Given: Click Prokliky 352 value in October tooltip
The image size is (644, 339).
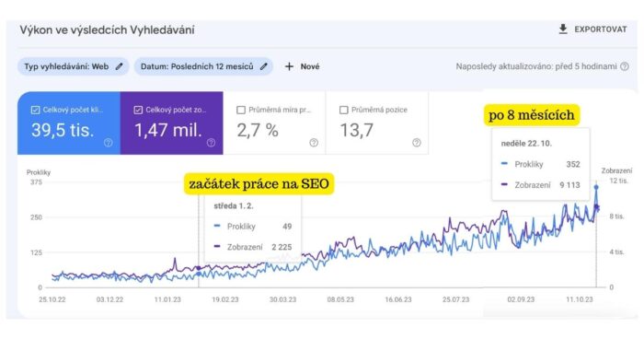Looking at the screenshot, I should pyautogui.click(x=573, y=164).
